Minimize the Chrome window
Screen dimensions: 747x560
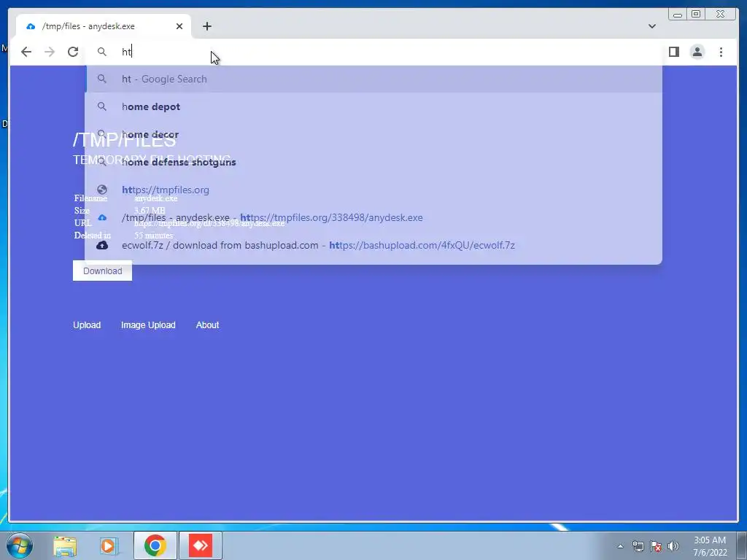(678, 15)
